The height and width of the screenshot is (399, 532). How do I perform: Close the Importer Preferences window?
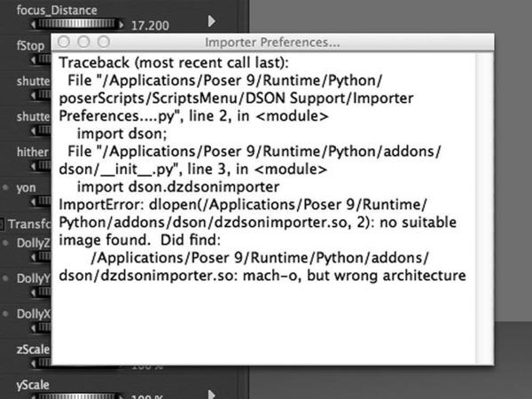coord(64,42)
